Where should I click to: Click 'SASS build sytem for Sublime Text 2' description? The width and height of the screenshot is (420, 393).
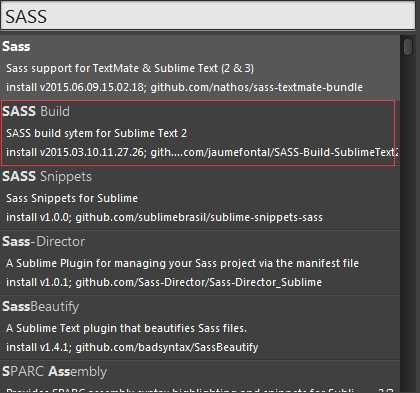96,133
